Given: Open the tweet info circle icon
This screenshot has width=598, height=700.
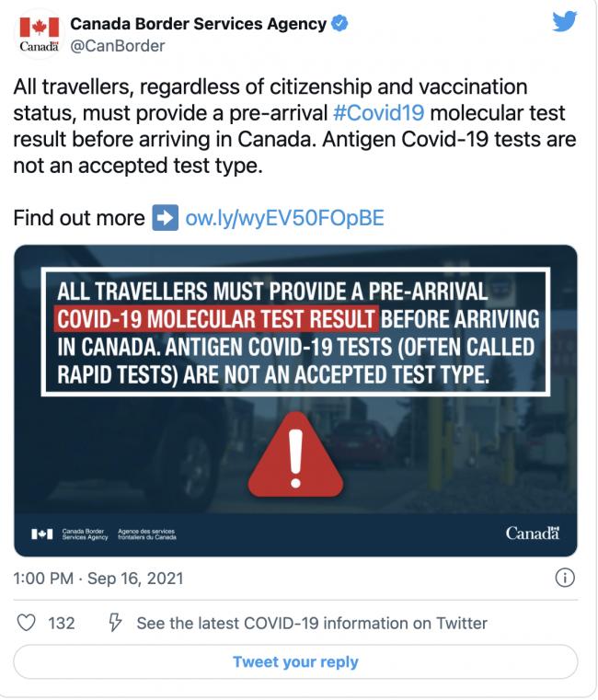Looking at the screenshot, I should [566, 579].
